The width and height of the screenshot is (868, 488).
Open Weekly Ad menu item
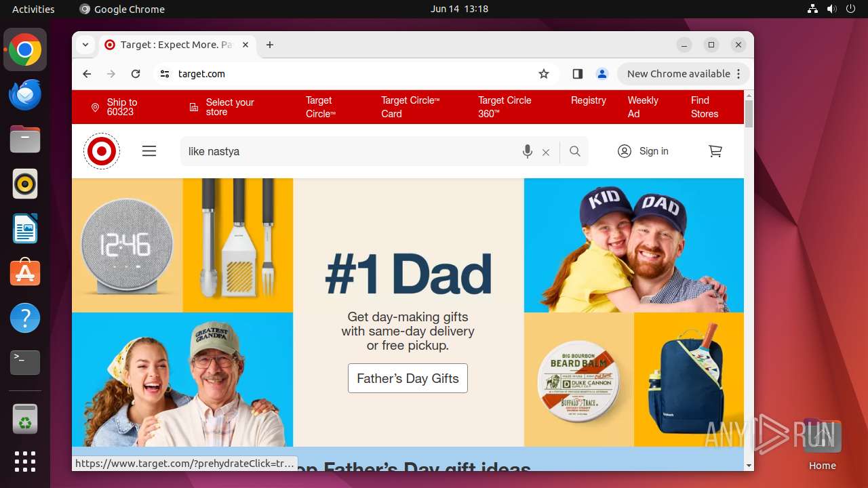tap(643, 107)
